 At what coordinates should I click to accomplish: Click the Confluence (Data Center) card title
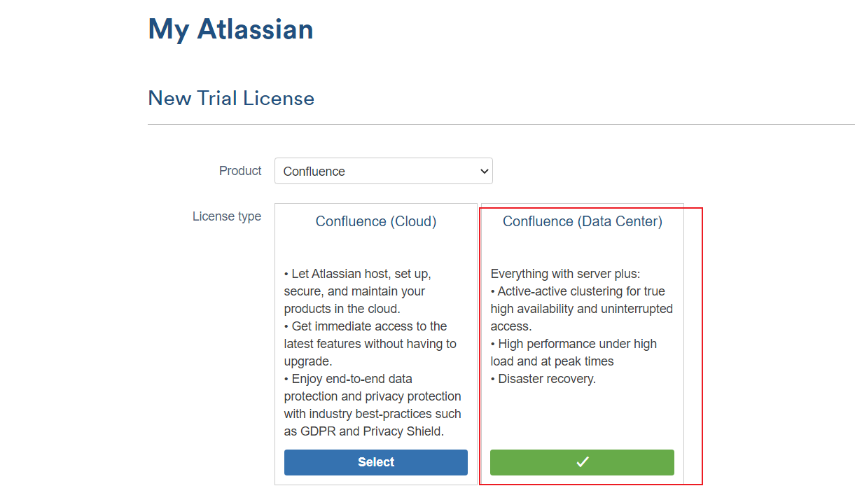[x=582, y=221]
